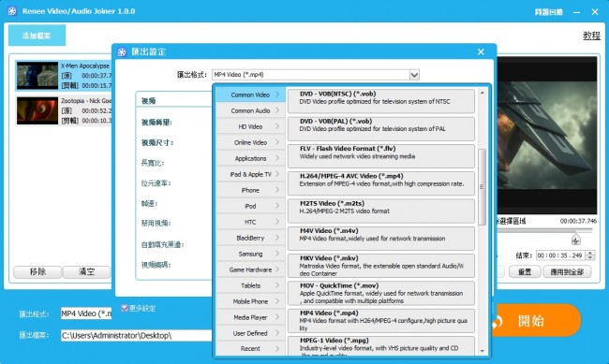This screenshot has width=609, height=364.
Task: Click the 結束 end time field
Action: tap(561, 255)
